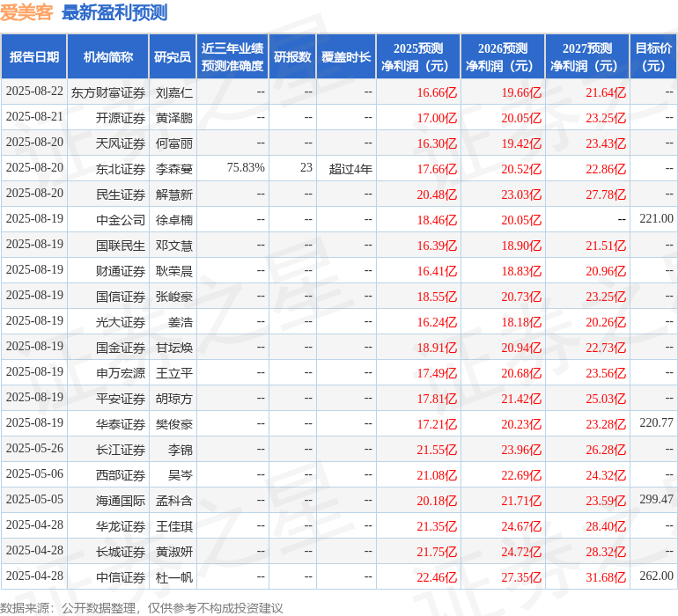Click the 爱美客 stock name in title

(26, 12)
